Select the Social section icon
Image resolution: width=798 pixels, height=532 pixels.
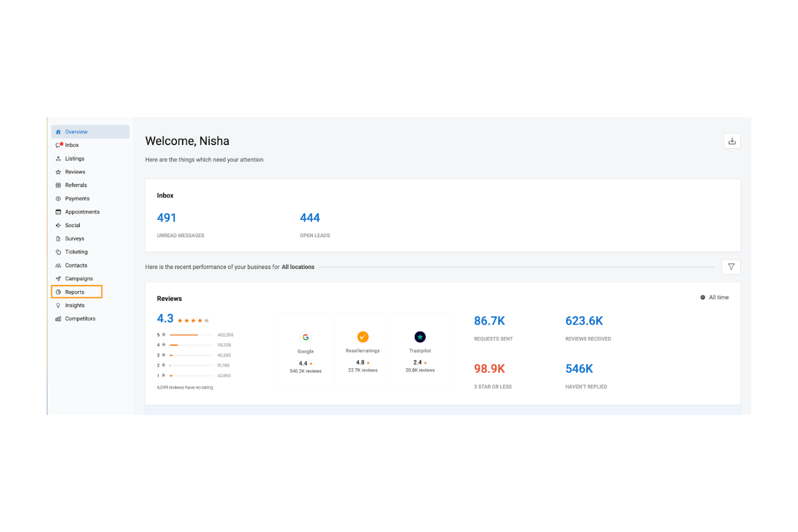(58, 225)
